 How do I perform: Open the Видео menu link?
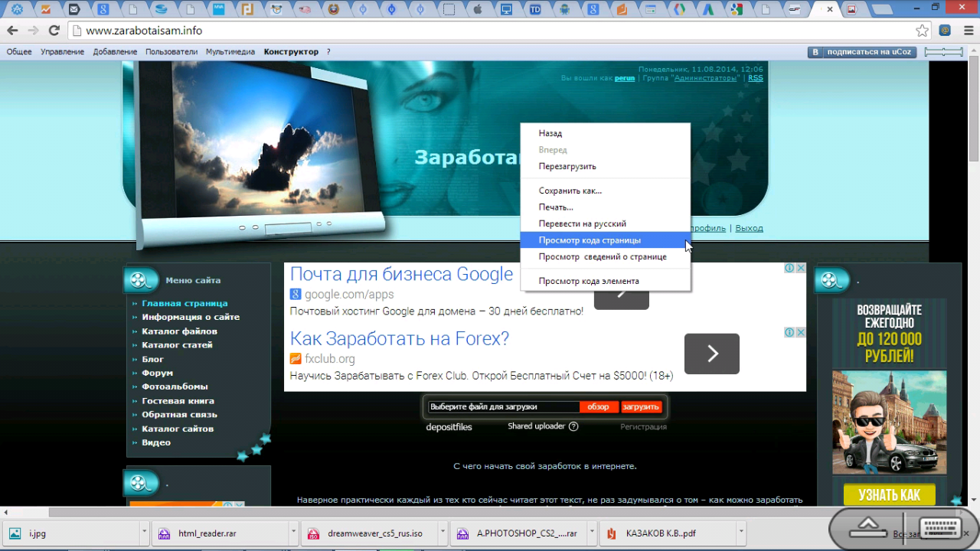point(156,442)
